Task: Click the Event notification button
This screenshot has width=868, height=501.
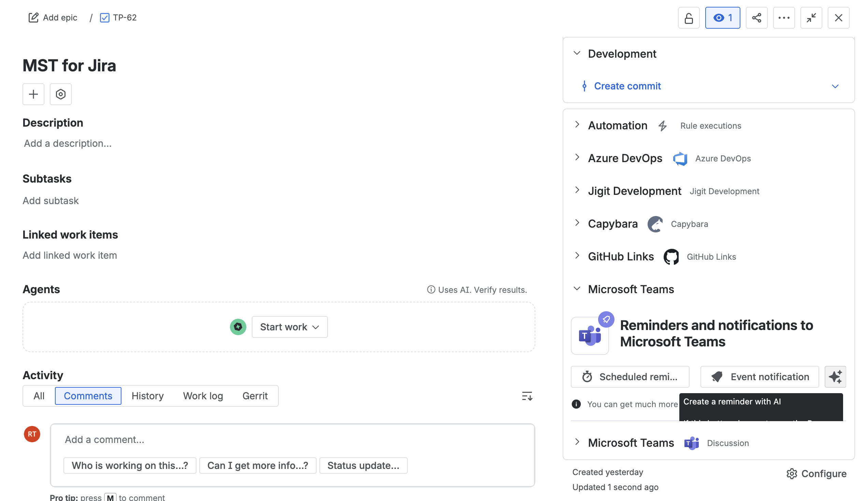Action: [x=759, y=377]
